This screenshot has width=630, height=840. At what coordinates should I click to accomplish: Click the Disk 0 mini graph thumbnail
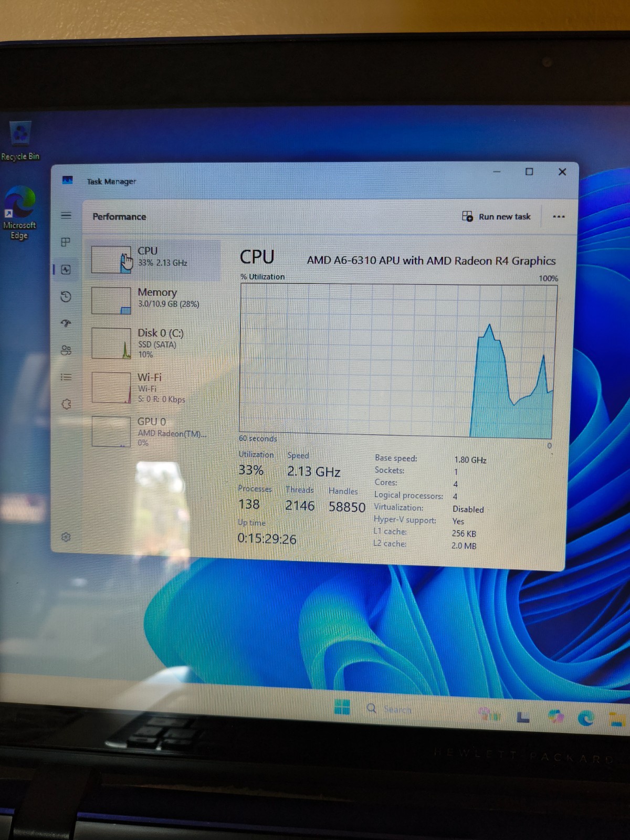pos(111,343)
